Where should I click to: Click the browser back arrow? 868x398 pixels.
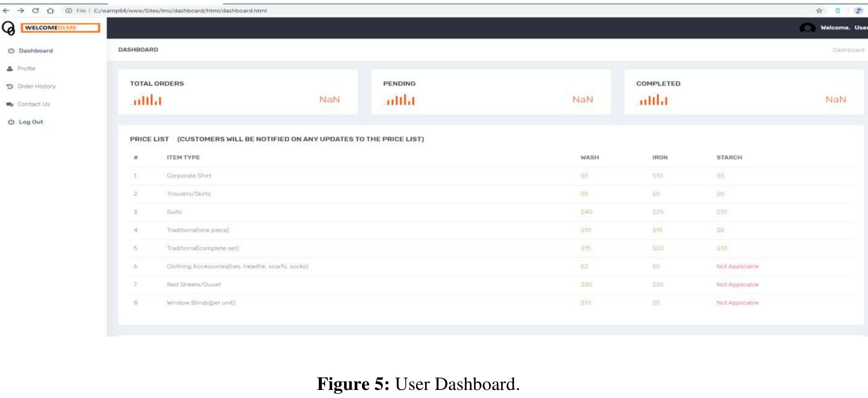click(6, 10)
